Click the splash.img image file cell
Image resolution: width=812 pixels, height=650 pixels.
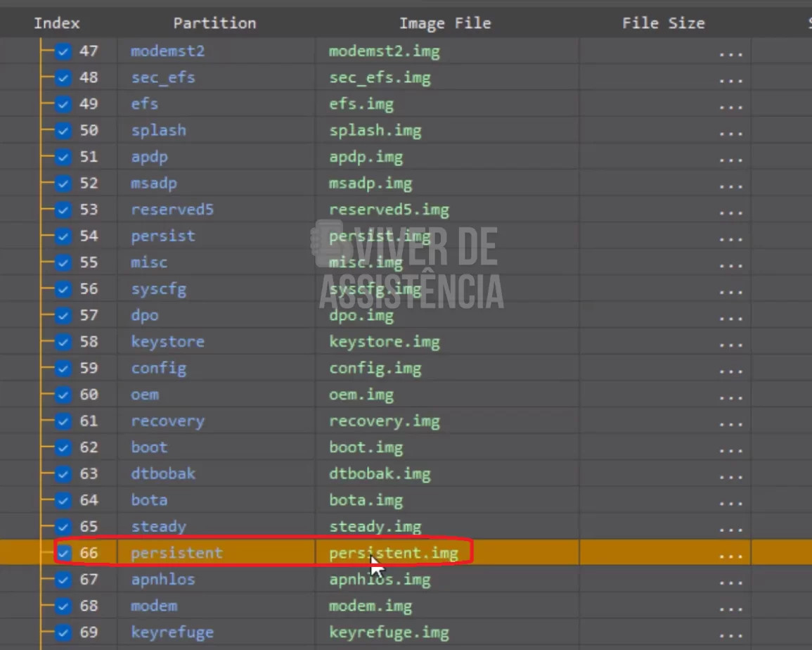375,131
